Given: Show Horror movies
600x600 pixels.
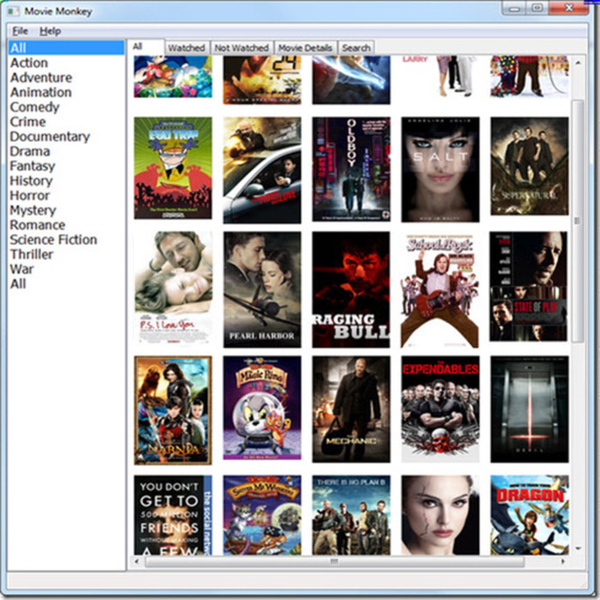Looking at the screenshot, I should click(x=30, y=196).
